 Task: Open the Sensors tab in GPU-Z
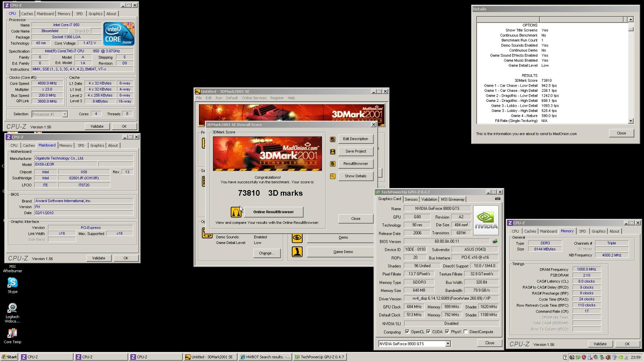click(411, 199)
